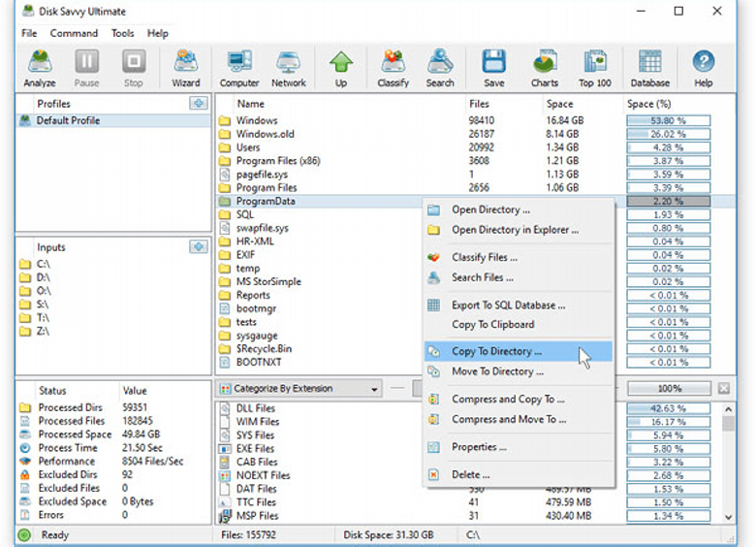This screenshot has width=756, height=547.
Task: Click the Database toolbar icon
Action: click(x=649, y=68)
